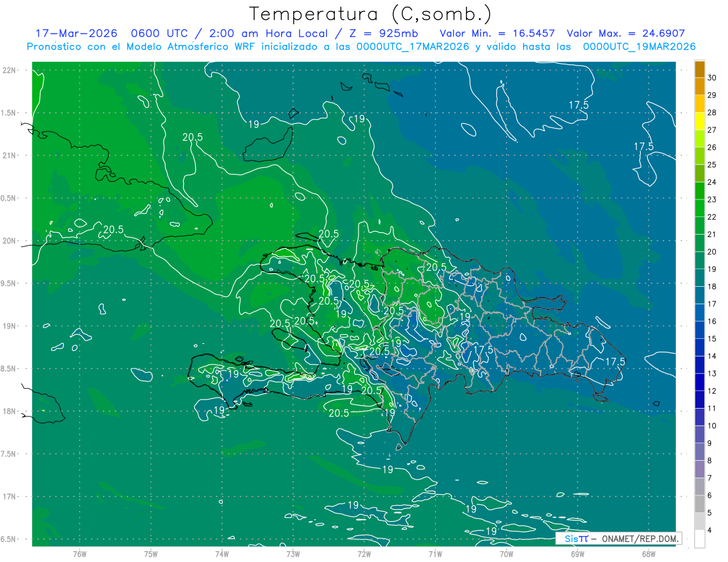Image resolution: width=728 pixels, height=562 pixels.
Task: Click the "Valor Max. = 24.6907" readout
Action: (x=625, y=33)
